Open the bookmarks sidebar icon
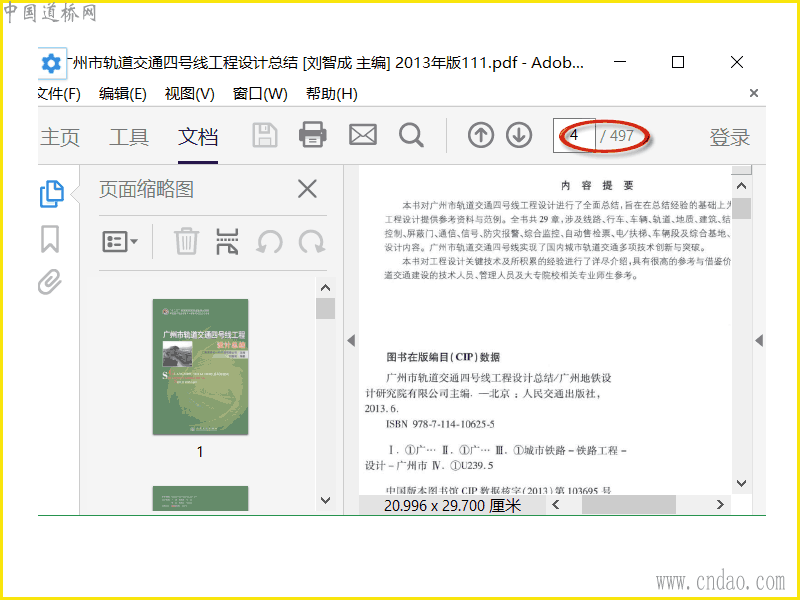The height and width of the screenshot is (600, 800). coord(50,239)
